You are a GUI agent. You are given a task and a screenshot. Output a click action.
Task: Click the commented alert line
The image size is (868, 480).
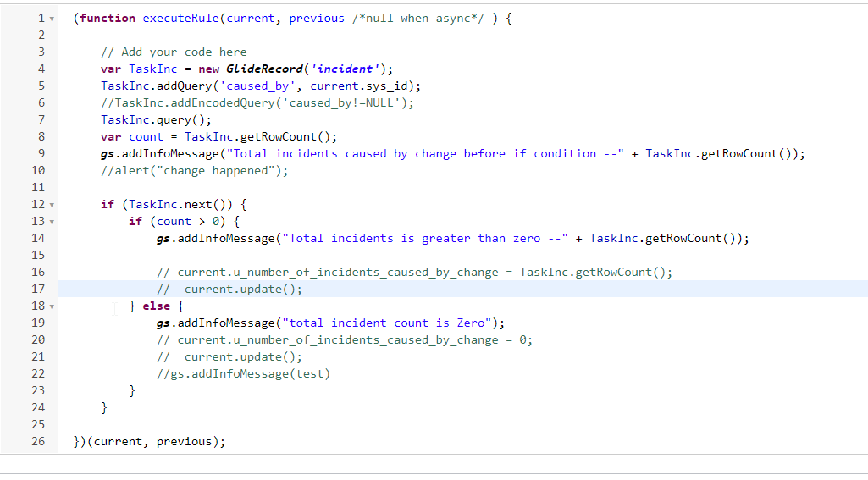194,170
